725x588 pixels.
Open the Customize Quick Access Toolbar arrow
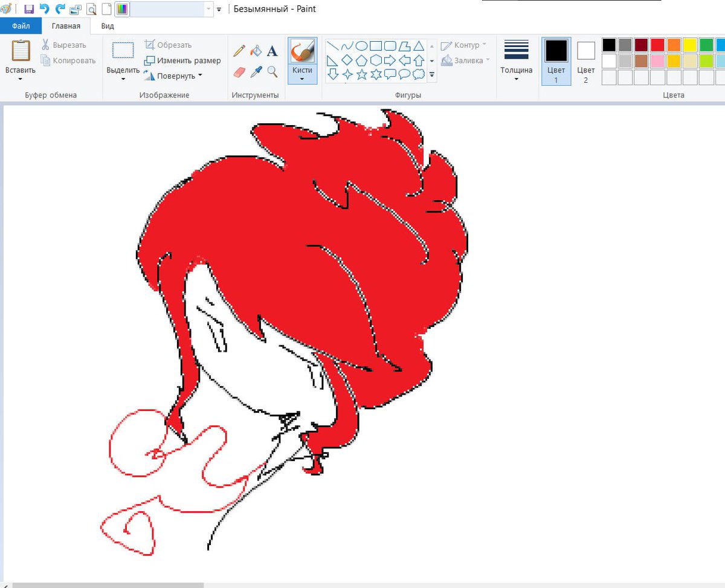point(219,10)
